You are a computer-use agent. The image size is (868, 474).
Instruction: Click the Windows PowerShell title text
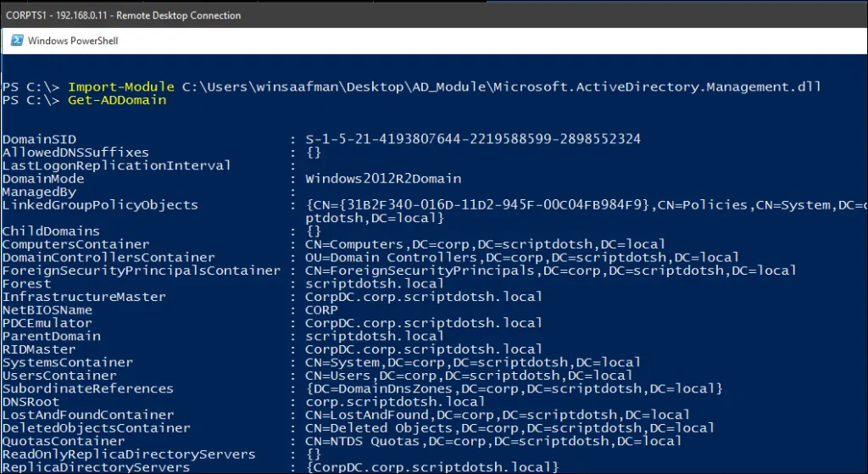[x=73, y=41]
